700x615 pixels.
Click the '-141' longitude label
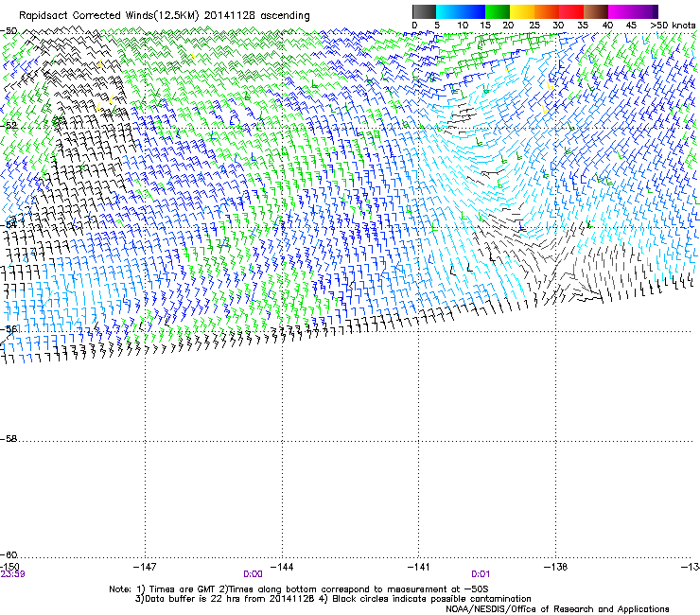click(419, 567)
